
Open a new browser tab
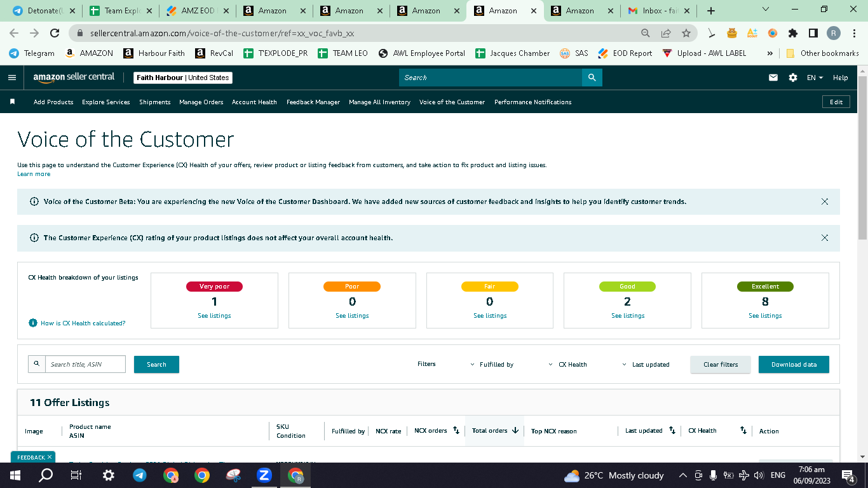(711, 11)
